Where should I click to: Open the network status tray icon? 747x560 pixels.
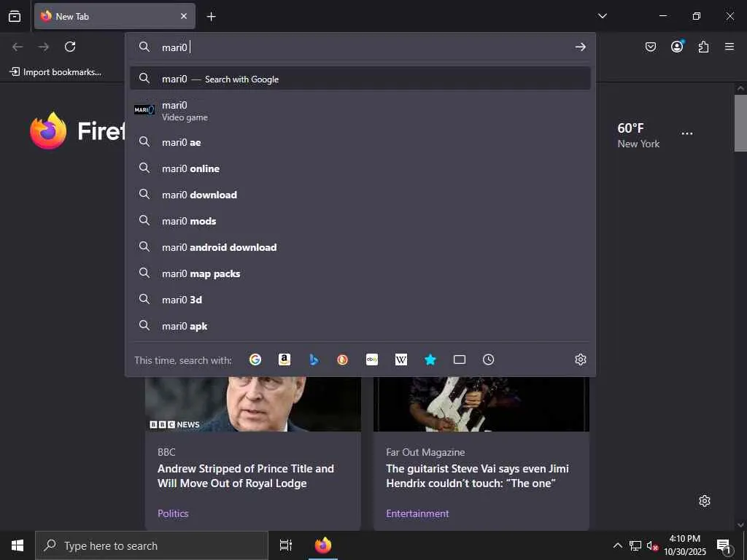coord(635,545)
